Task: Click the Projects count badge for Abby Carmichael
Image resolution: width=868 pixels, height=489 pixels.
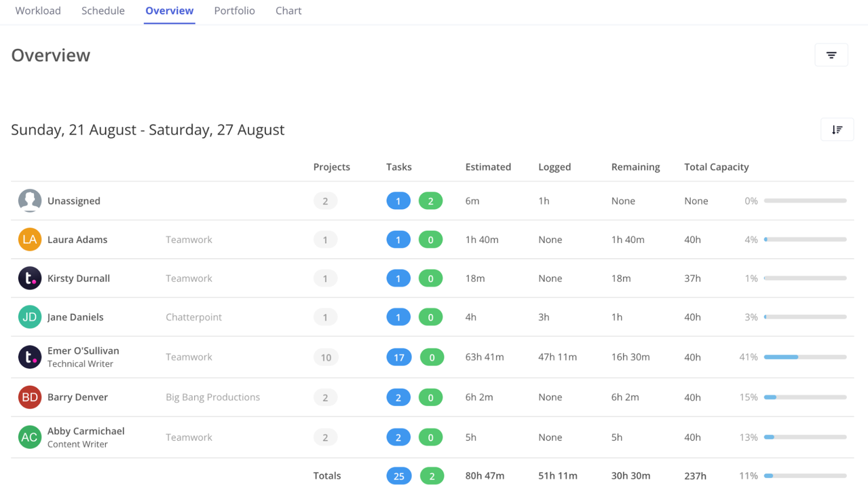Action: click(x=325, y=437)
